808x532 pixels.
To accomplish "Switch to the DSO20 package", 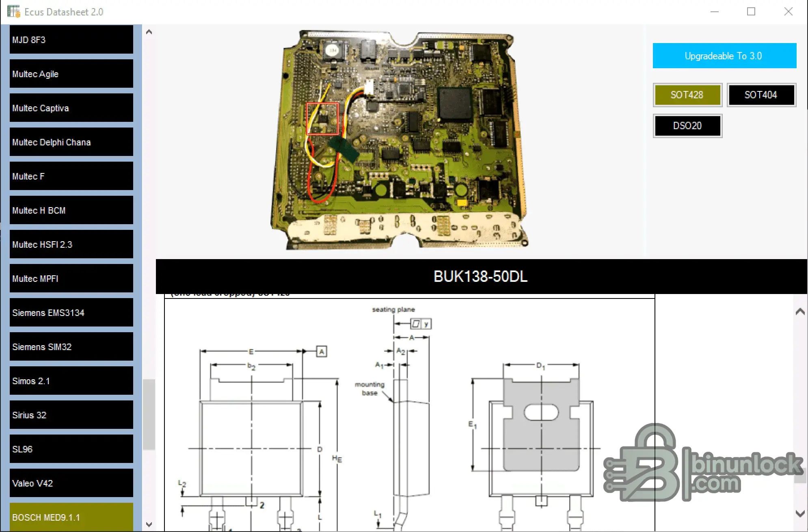I will tap(687, 125).
